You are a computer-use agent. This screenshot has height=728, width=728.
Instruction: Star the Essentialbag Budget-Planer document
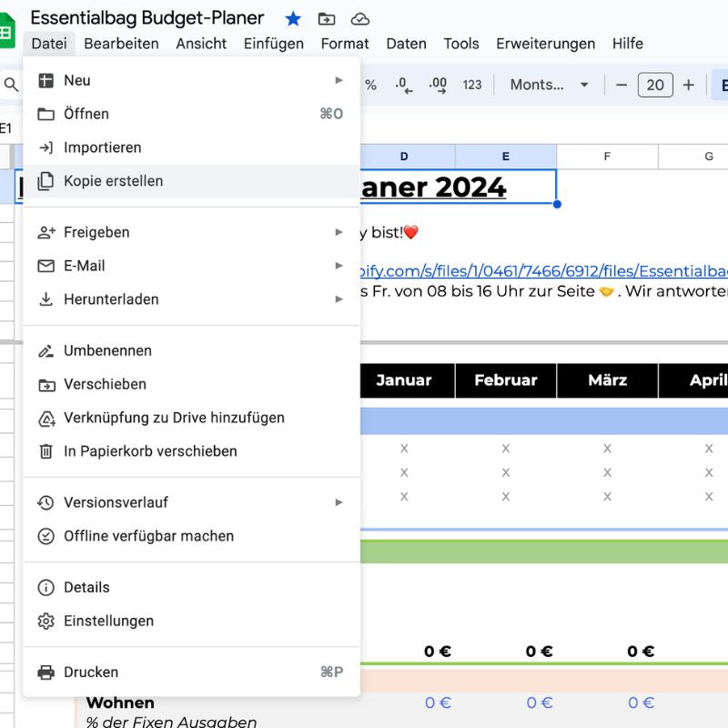pos(293,19)
